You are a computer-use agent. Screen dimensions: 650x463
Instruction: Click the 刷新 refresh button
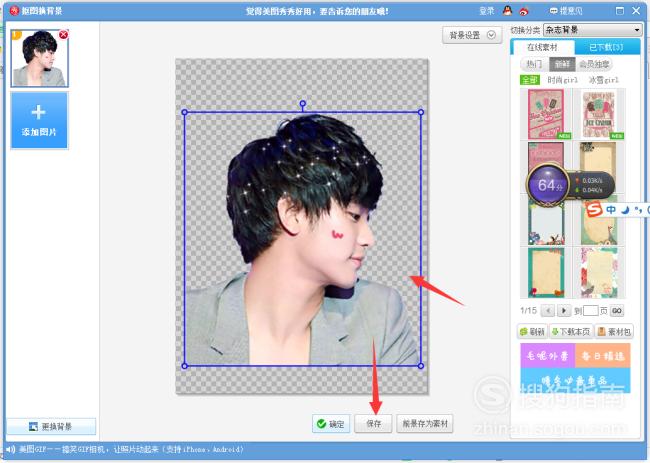532,332
